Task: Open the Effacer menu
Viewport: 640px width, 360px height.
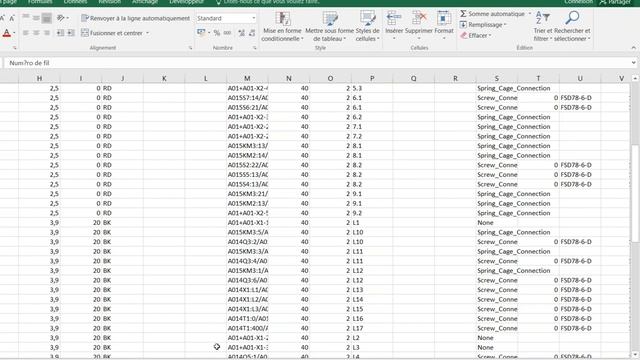Action: click(x=476, y=36)
